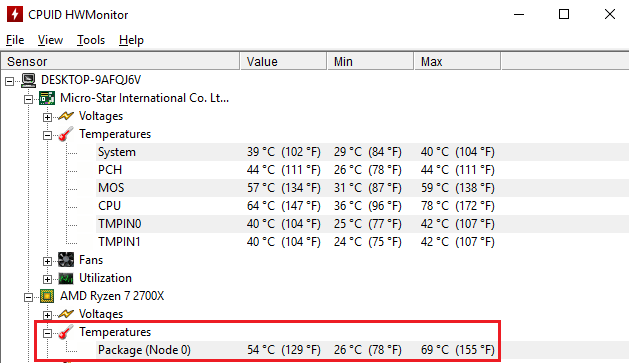
Task: Click the AMD Ryzen 7 2700X chip icon
Action: click(47, 296)
